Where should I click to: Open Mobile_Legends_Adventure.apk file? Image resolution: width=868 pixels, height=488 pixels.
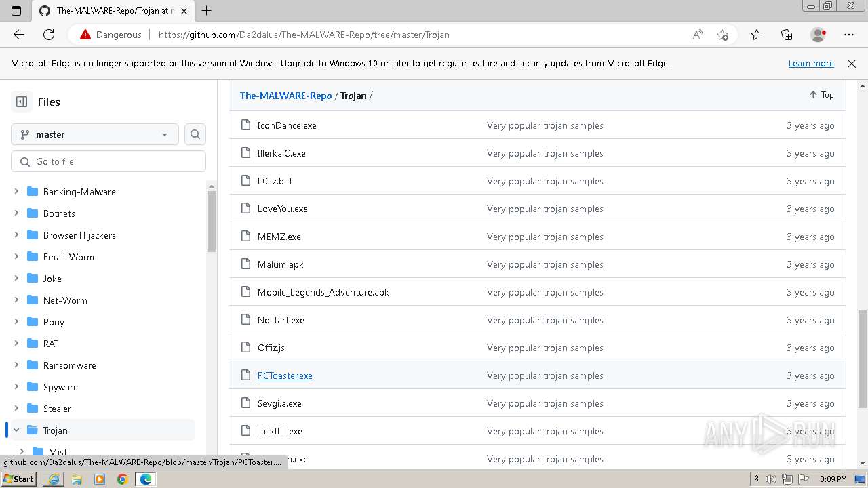(323, 292)
